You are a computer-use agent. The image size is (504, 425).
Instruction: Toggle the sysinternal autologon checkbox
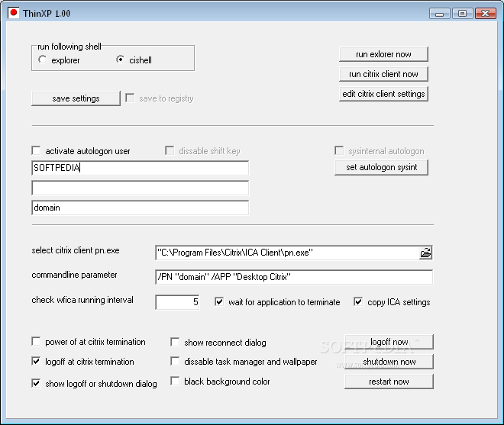pyautogui.click(x=339, y=150)
